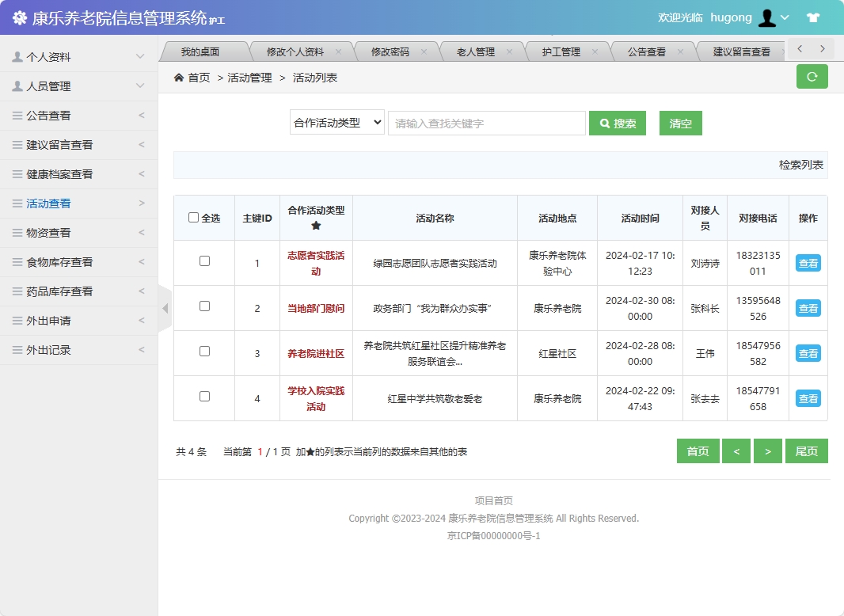
Task: Click the left tab-scroll arrow near tabs
Action: coord(800,48)
